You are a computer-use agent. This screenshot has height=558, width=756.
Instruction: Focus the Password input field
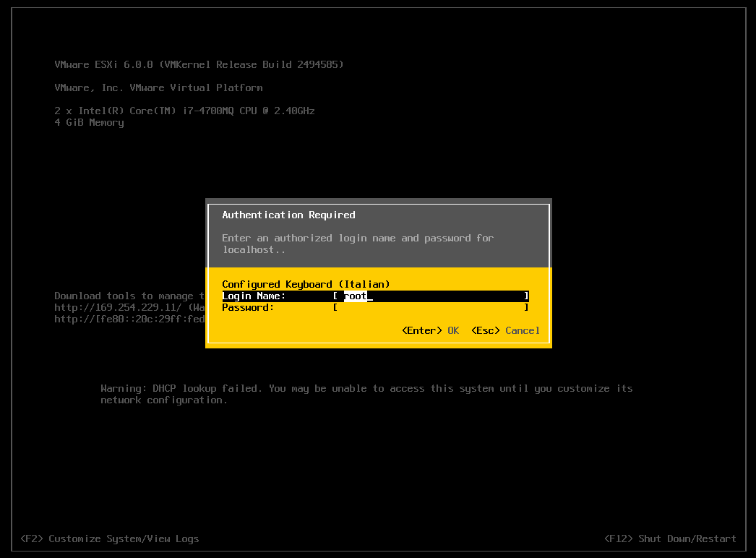click(x=431, y=308)
